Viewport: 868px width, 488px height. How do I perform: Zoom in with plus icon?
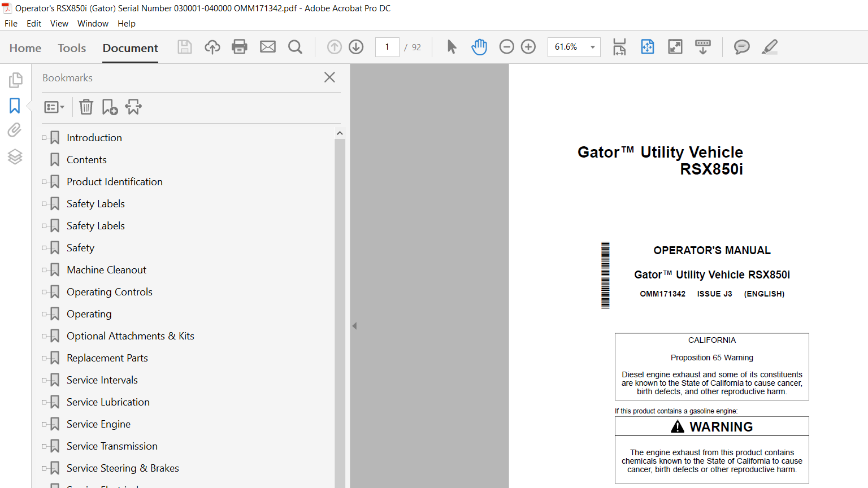528,47
